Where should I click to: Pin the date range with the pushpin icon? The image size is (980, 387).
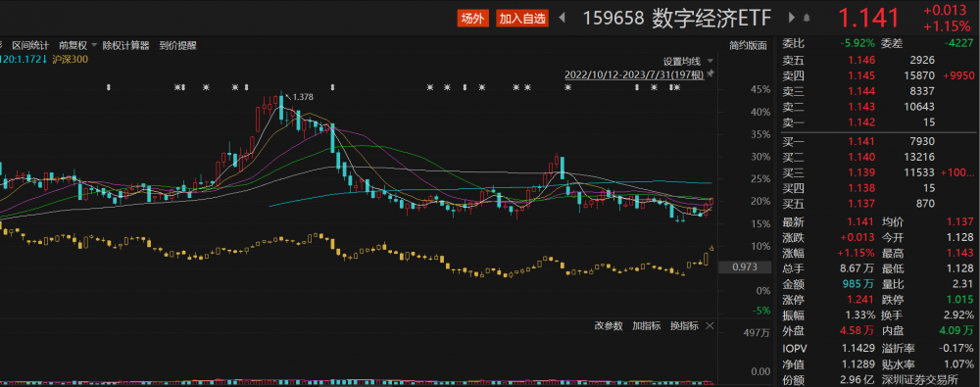710,74
